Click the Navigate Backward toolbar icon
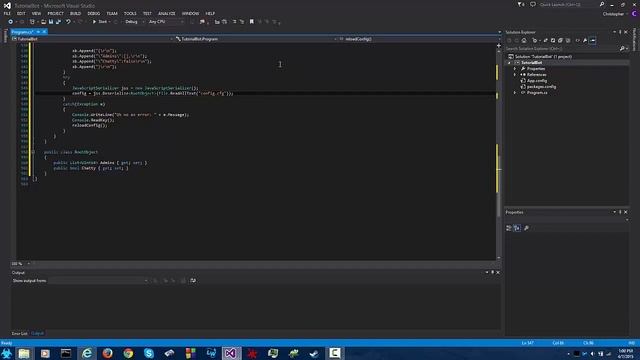 click(10, 22)
